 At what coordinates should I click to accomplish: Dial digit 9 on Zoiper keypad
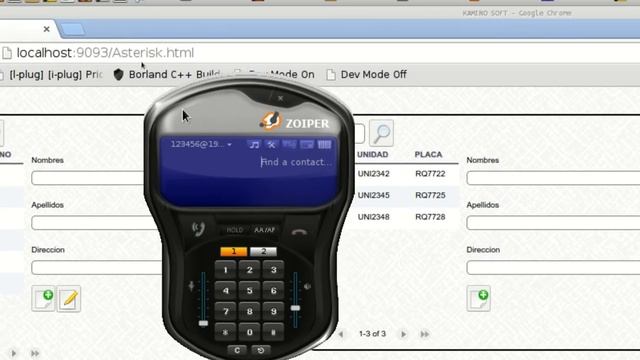pyautogui.click(x=273, y=311)
